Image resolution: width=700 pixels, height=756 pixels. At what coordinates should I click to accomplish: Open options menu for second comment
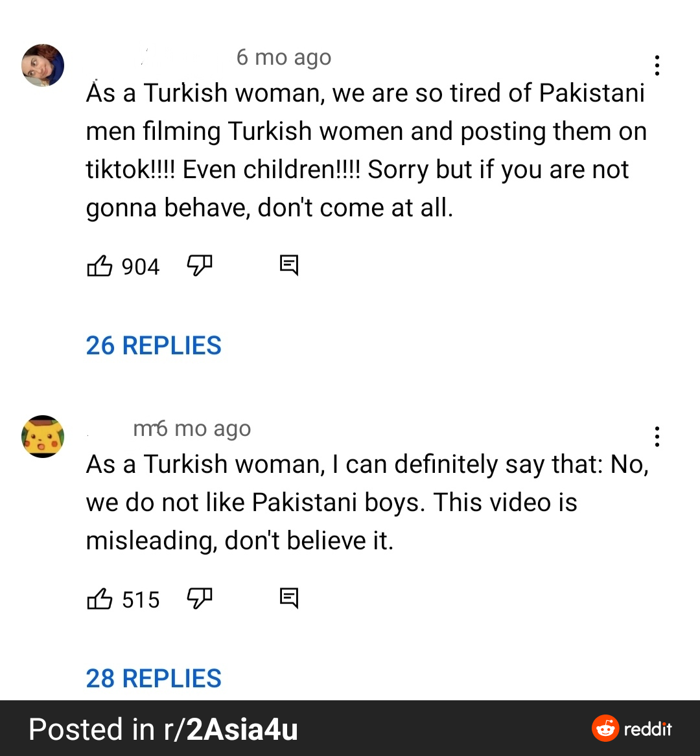click(x=657, y=437)
